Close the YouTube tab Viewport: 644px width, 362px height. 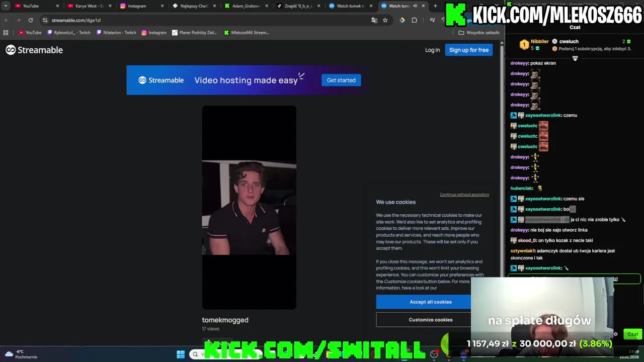57,6
